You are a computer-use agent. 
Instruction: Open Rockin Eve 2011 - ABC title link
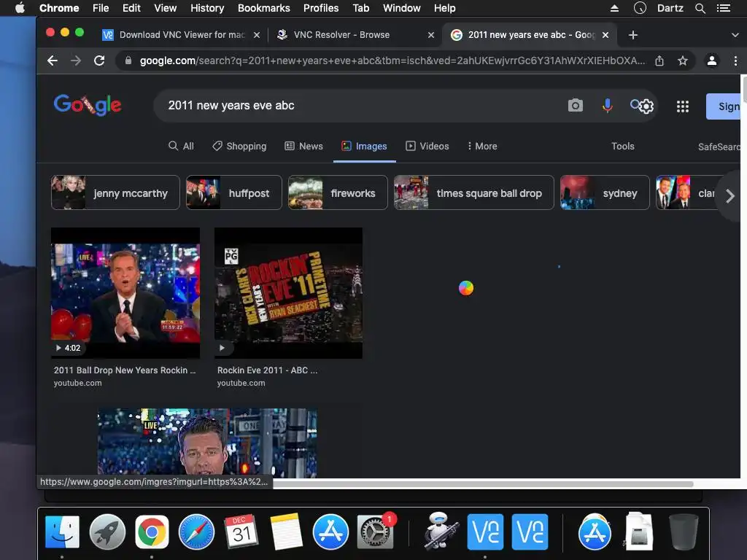coord(267,370)
